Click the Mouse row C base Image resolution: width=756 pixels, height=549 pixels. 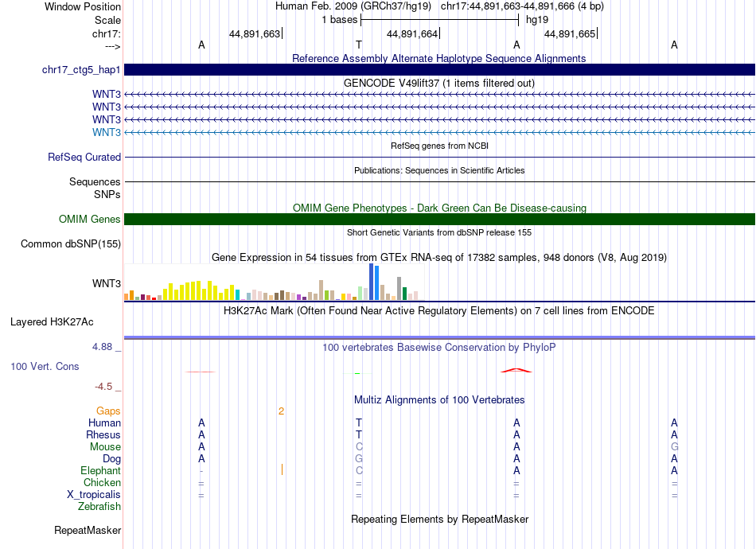click(x=359, y=447)
